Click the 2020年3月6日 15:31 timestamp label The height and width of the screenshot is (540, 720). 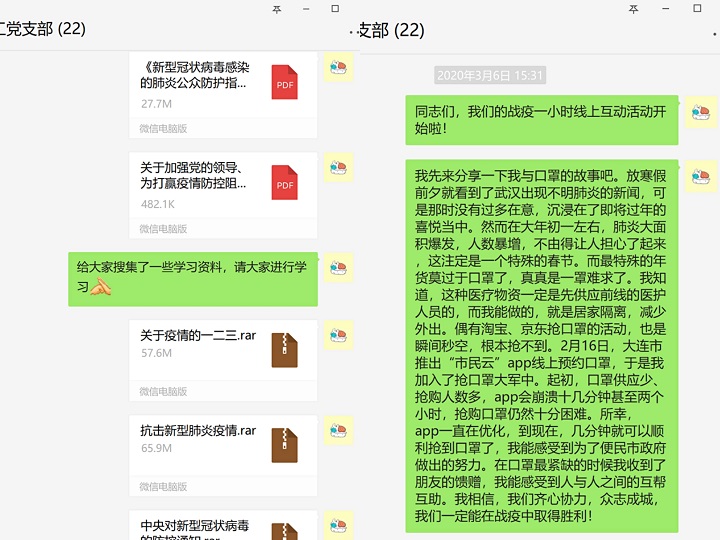click(x=490, y=75)
